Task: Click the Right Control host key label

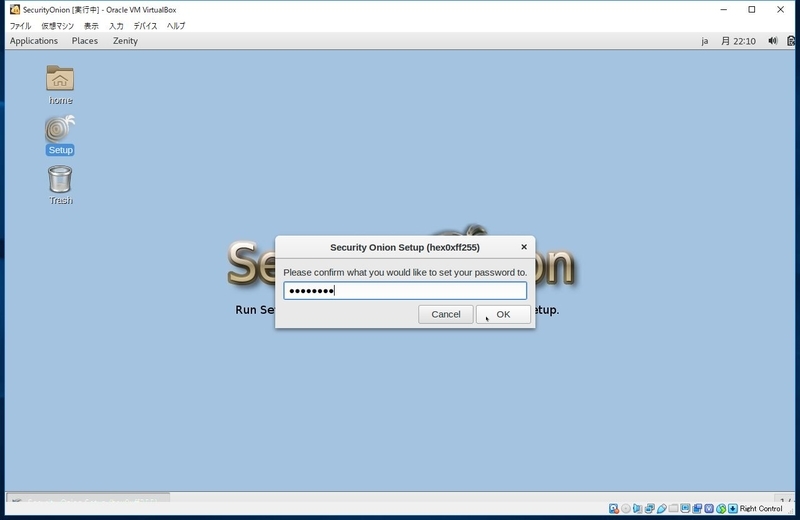Action: pyautogui.click(x=761, y=508)
